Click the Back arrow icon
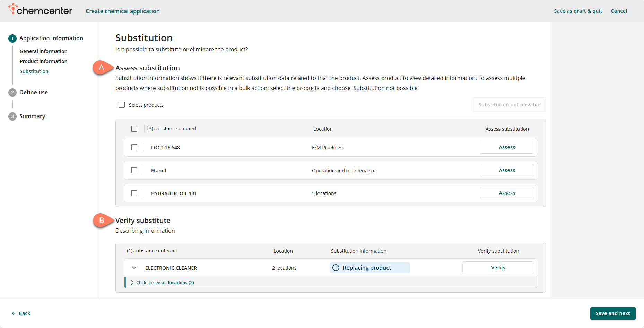The height and width of the screenshot is (328, 644). click(14, 313)
